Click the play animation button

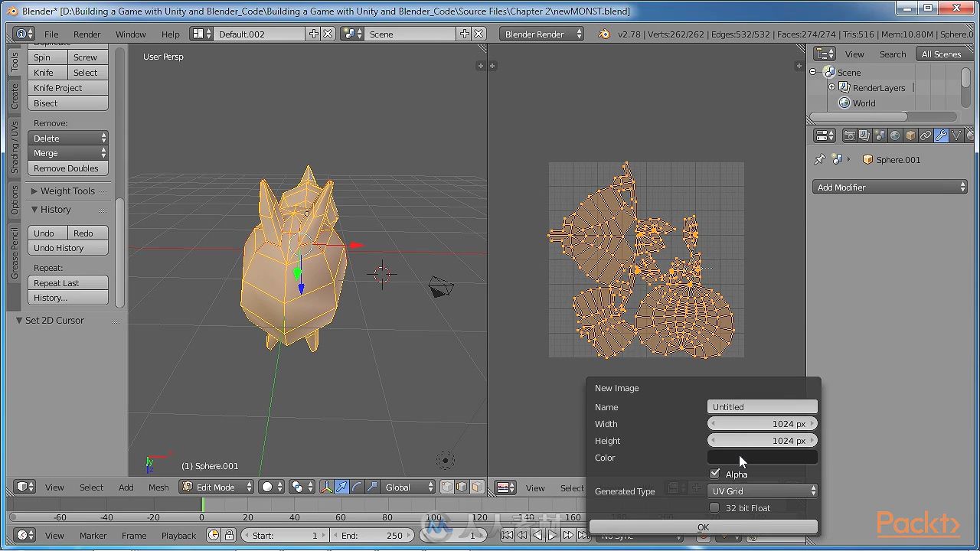pyautogui.click(x=553, y=535)
